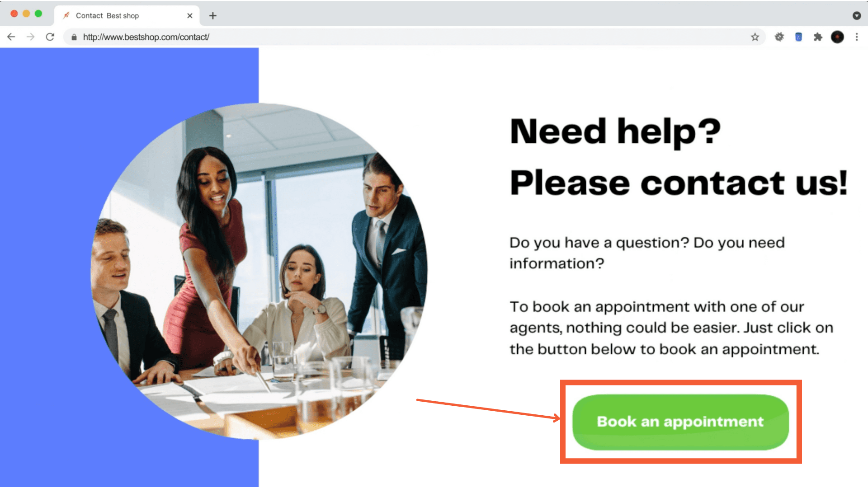The image size is (868, 488).
Task: Bookmark this page with the star icon
Action: click(755, 37)
